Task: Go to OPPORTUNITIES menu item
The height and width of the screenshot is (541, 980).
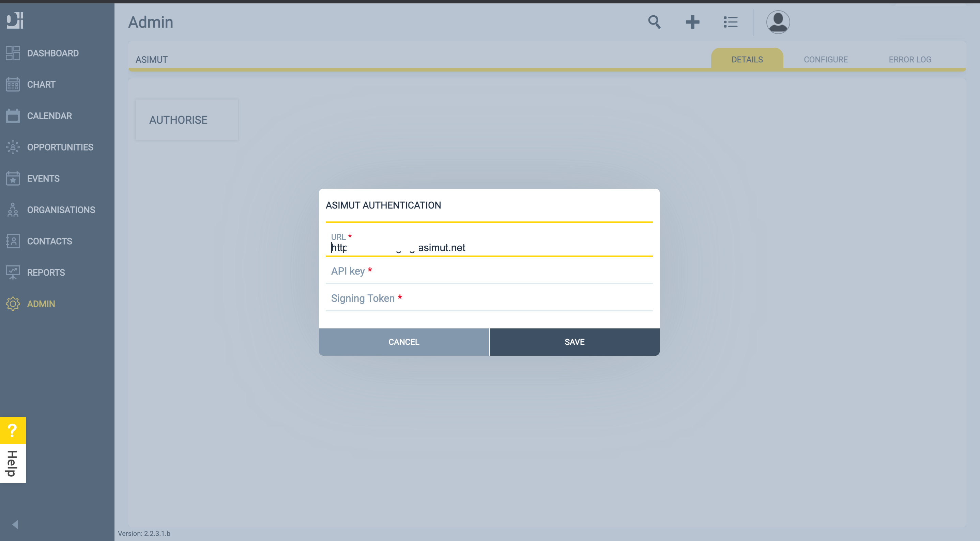Action: pyautogui.click(x=60, y=147)
